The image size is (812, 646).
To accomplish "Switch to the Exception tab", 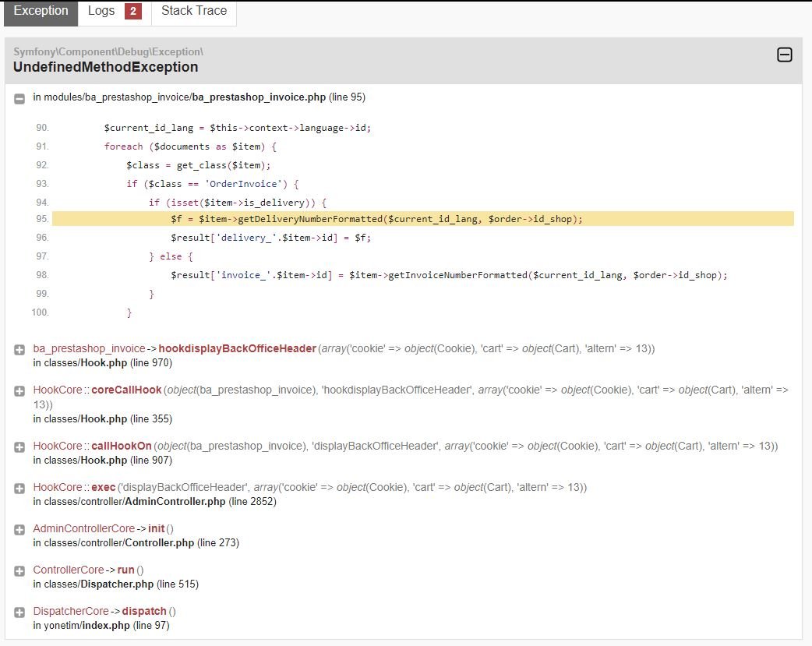I will pyautogui.click(x=41, y=12).
